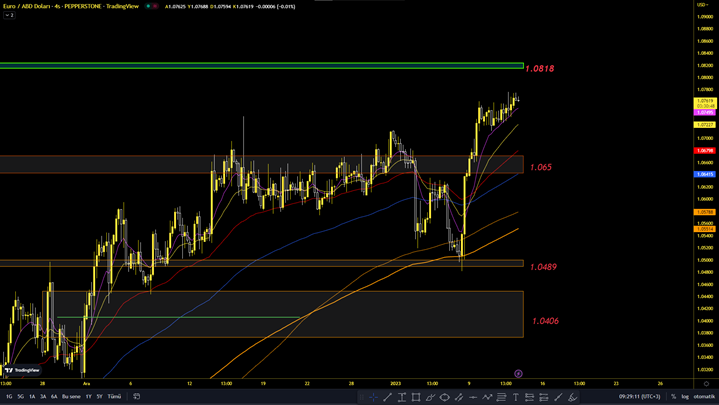
Task: Select the 5Y date range
Action: (x=100, y=396)
